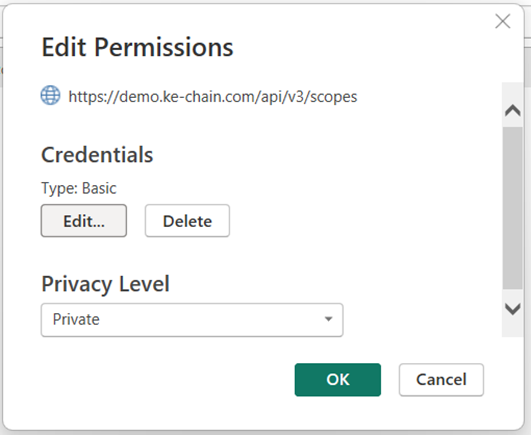Confirm changes with the green OK button
The image size is (531, 435).
338,379
